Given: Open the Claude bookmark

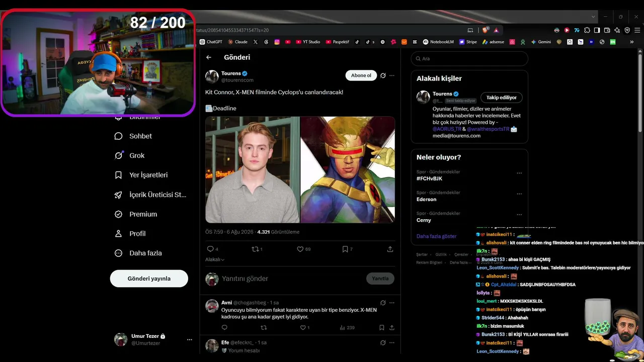Looking at the screenshot, I should point(237,42).
